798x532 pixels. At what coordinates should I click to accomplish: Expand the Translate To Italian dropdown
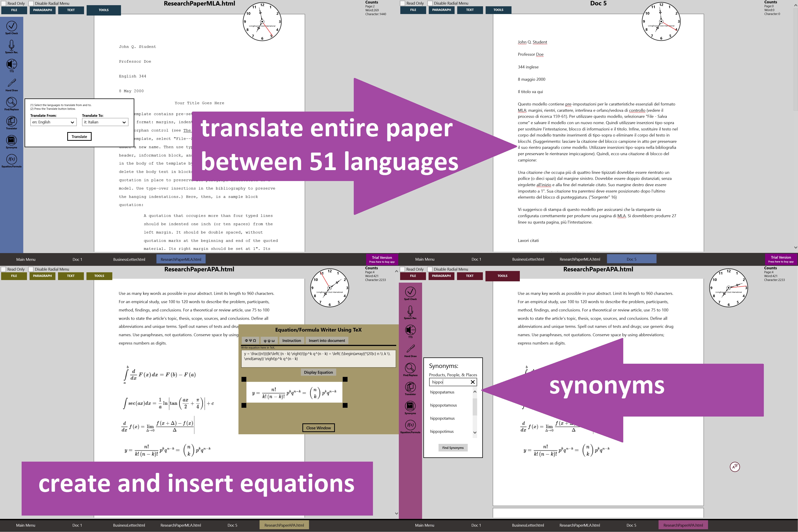tap(105, 122)
